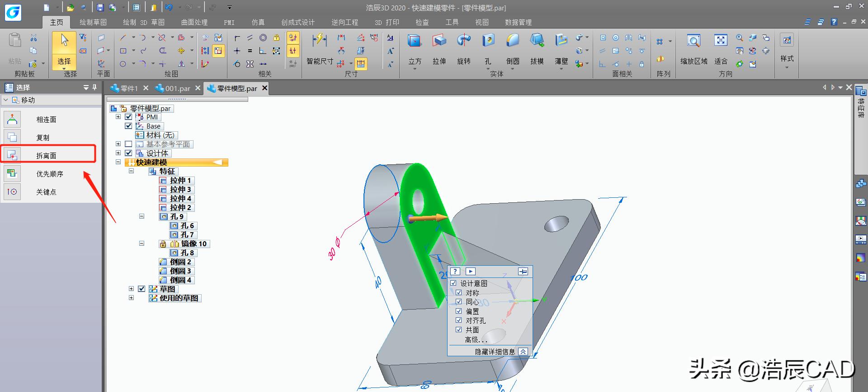Collapse the 镜像 10 node
The image size is (868, 392).
point(142,244)
